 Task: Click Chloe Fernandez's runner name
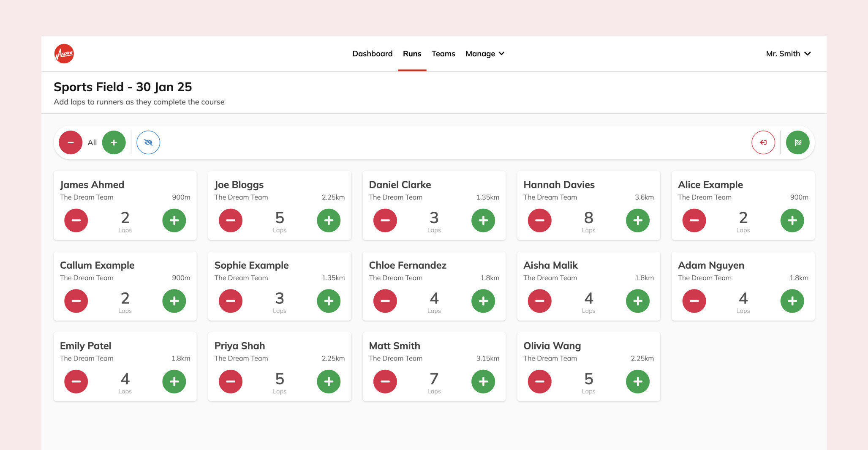pyautogui.click(x=407, y=265)
